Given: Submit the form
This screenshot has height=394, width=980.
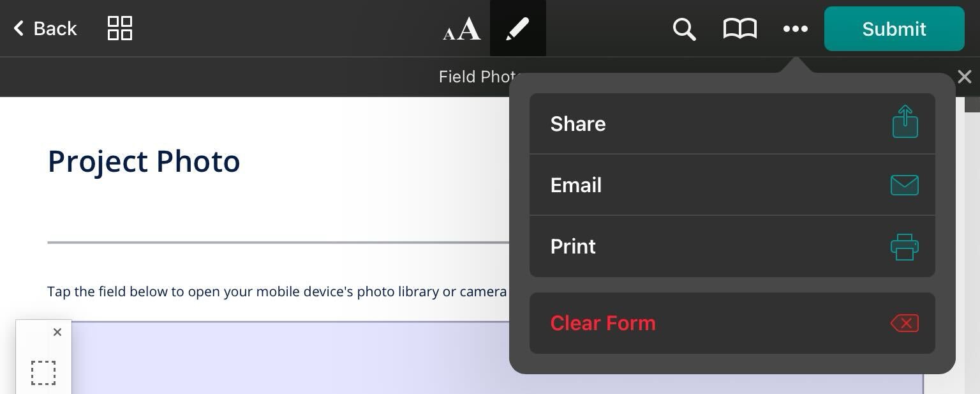Looking at the screenshot, I should coord(894,29).
